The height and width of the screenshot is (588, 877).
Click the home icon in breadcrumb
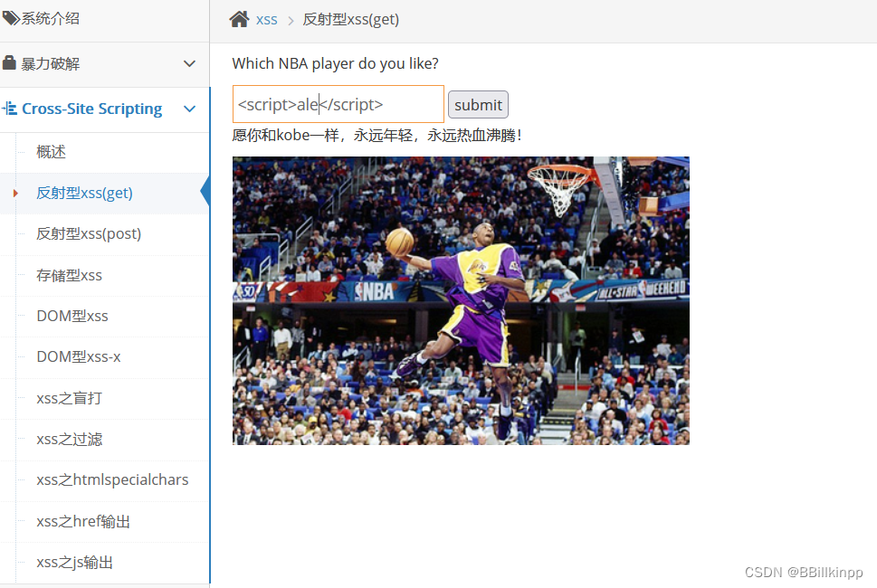tap(239, 19)
